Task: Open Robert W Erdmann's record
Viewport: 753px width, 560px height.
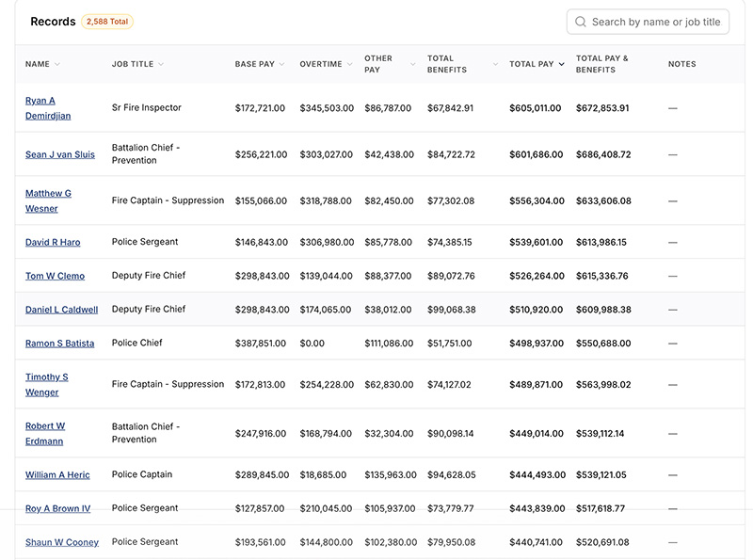Action: pos(45,434)
